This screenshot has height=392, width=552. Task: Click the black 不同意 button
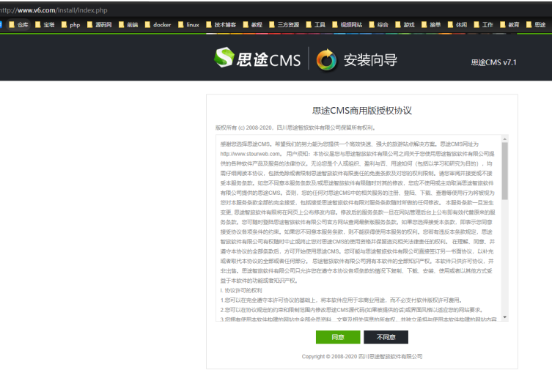[386, 337]
